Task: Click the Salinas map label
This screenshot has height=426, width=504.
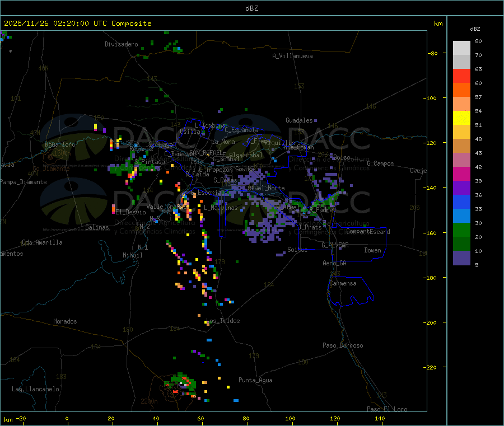Action: click(97, 227)
